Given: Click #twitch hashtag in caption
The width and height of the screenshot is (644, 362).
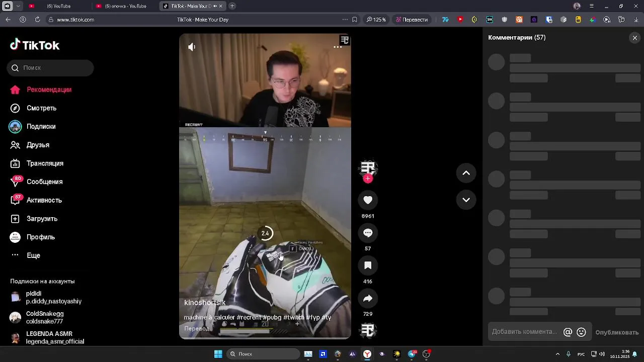Looking at the screenshot, I should click(x=294, y=317).
